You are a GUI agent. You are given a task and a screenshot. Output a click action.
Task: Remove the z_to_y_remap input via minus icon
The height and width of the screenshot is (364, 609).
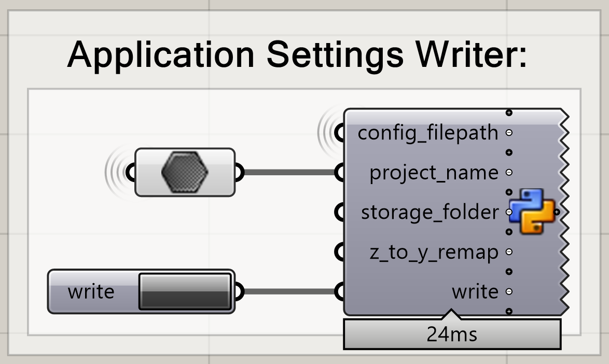tap(509, 252)
